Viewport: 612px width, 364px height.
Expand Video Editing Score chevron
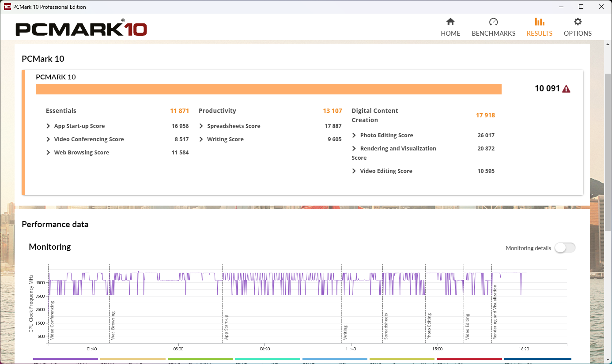point(354,171)
